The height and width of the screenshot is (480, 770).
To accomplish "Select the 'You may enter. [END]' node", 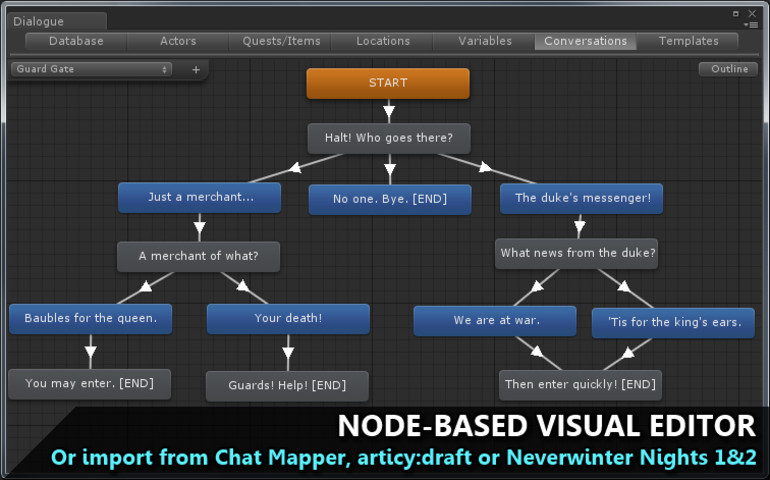I will [x=90, y=384].
